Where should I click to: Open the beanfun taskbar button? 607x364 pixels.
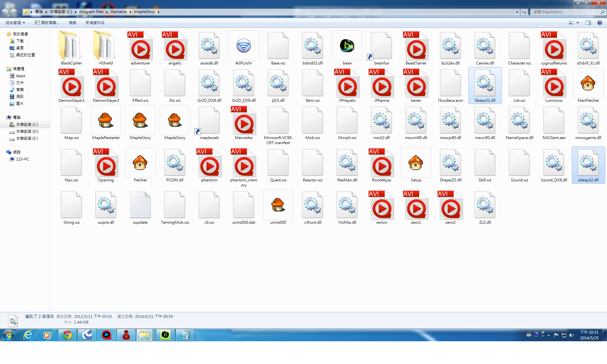tap(165, 335)
